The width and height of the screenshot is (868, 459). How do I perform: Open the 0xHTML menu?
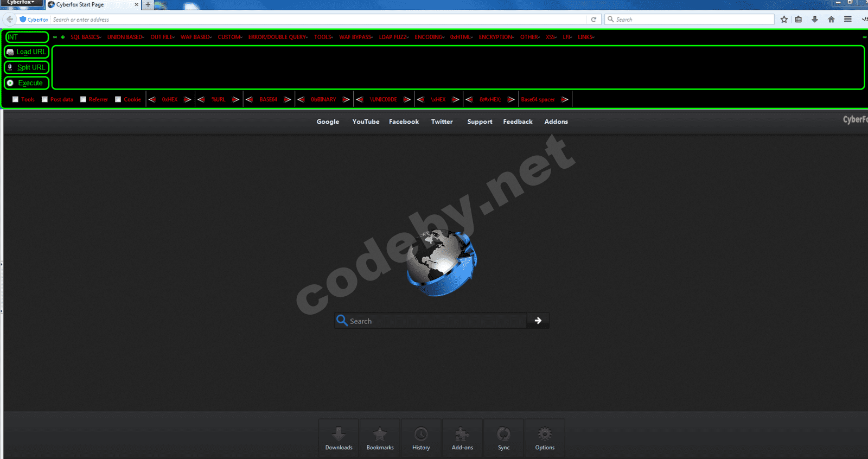click(462, 37)
